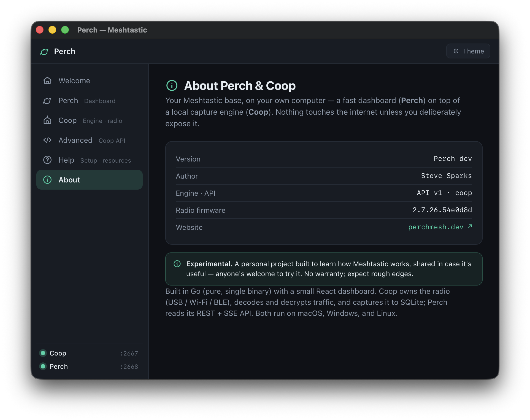Image resolution: width=530 pixels, height=420 pixels.
Task: Click the firmware value 2.7.26.54e0d8d
Action: [x=442, y=210]
